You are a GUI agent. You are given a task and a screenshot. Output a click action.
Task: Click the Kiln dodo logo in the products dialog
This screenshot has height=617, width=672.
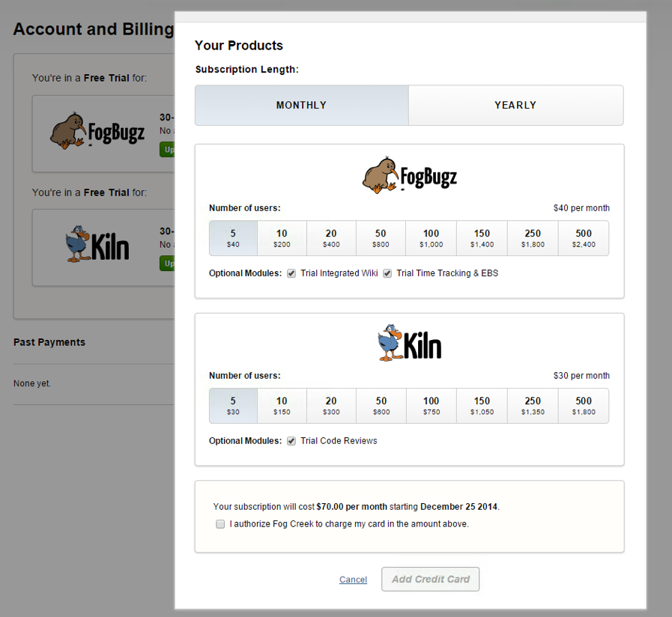(x=410, y=343)
